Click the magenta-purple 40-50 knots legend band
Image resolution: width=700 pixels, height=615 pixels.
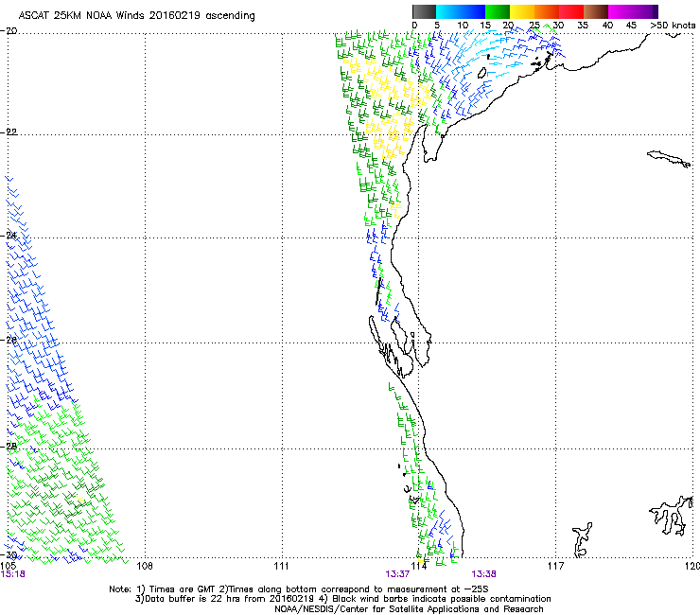coord(633,11)
